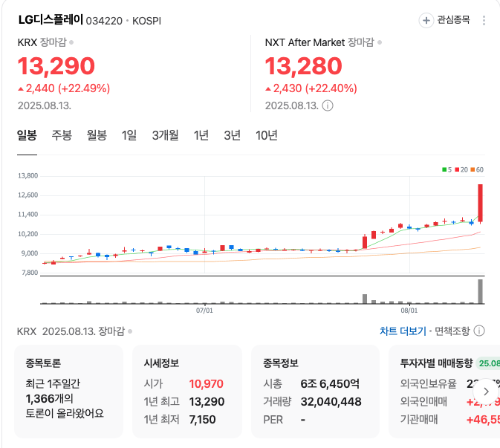Click the 시가 value 10,970
The image size is (500, 448).
click(x=206, y=383)
